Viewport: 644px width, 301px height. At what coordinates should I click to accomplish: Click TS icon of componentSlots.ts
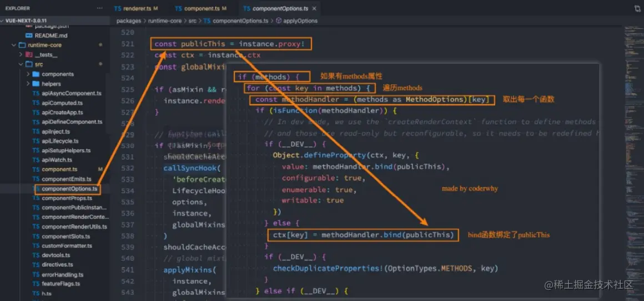(x=36, y=236)
